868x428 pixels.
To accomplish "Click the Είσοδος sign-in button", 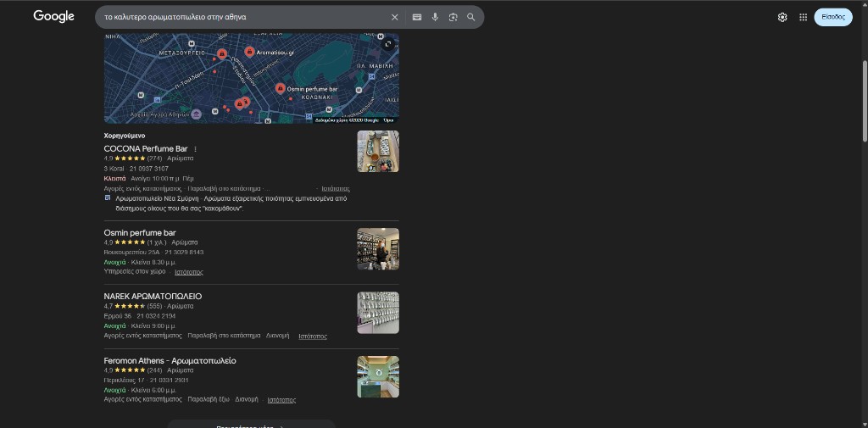I will tap(833, 17).
